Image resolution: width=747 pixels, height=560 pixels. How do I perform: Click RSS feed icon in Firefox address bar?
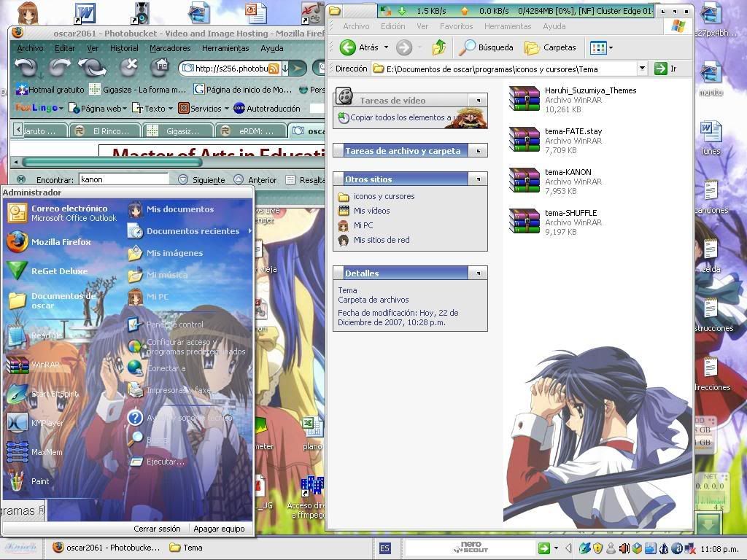[x=274, y=69]
